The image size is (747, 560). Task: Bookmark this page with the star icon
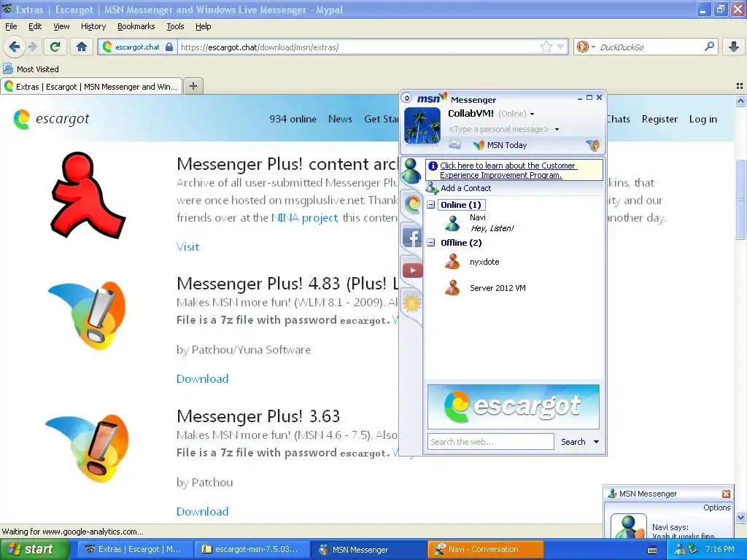tap(546, 47)
